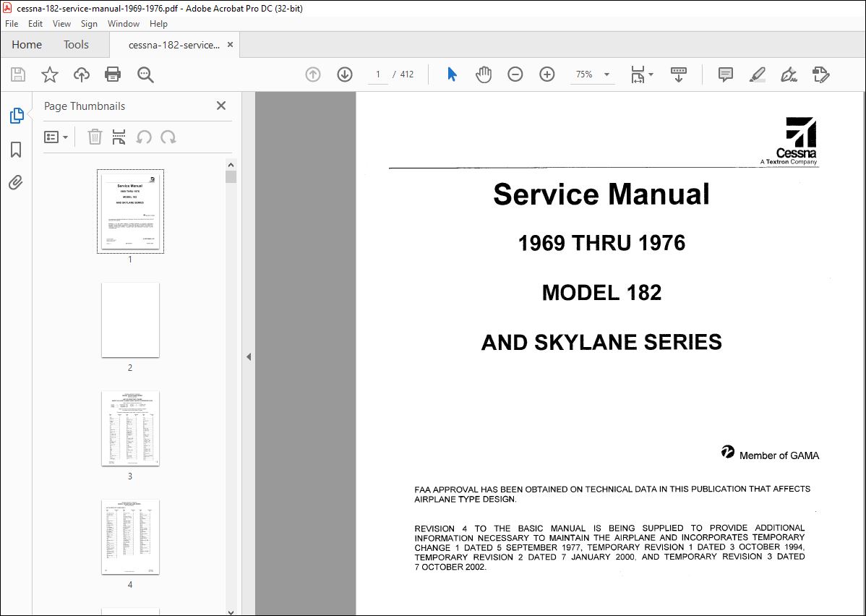Click the 'MODEL 182' heading text

pos(601,293)
